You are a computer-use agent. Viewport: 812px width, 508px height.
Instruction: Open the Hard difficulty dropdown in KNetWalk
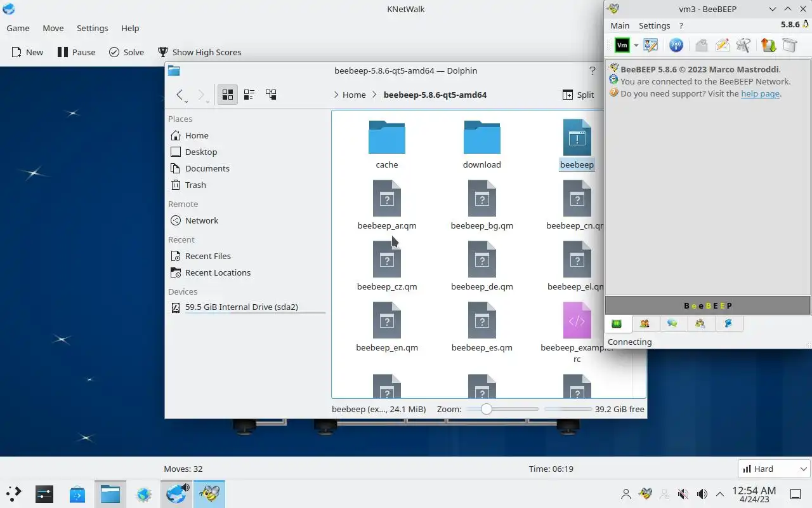click(x=774, y=469)
